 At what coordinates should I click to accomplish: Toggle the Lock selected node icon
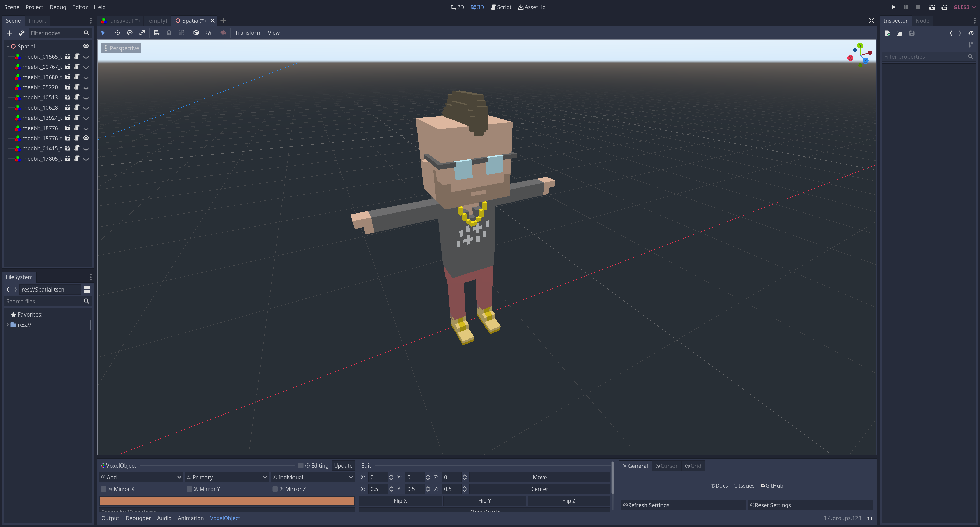(169, 33)
